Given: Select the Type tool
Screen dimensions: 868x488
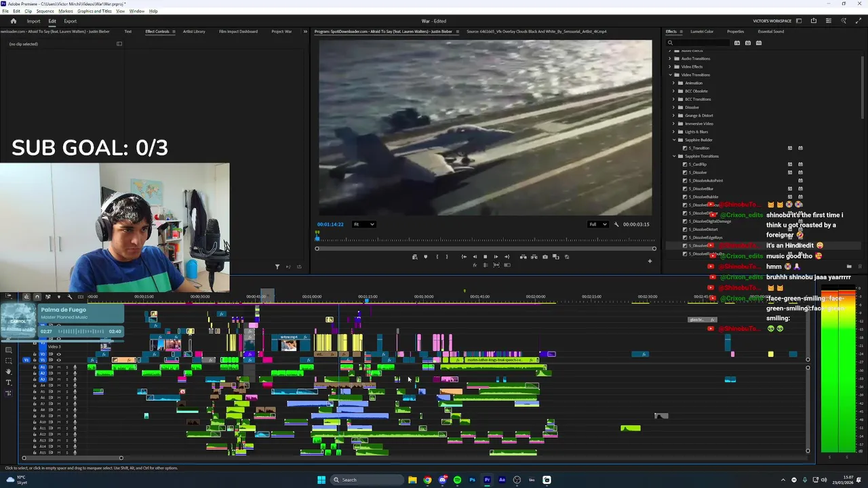Looking at the screenshot, I should click(x=9, y=382).
